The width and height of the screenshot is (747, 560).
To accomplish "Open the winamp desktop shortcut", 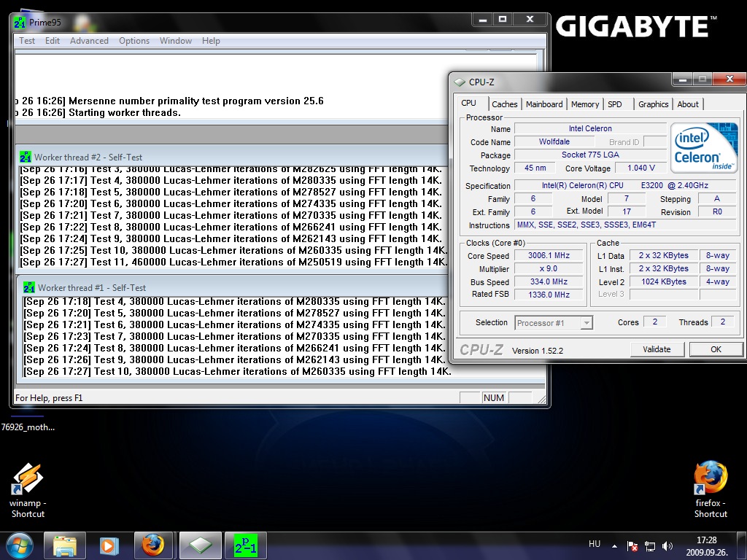I will [x=28, y=491].
